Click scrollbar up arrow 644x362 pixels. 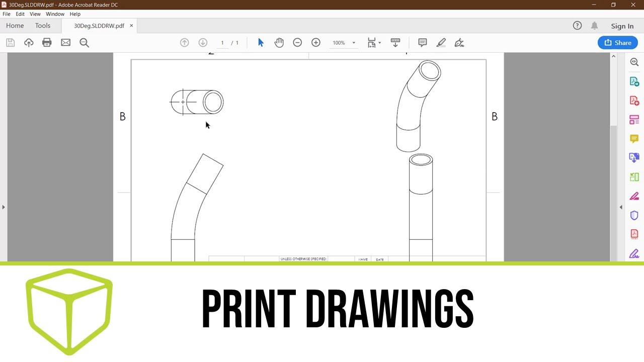click(613, 56)
